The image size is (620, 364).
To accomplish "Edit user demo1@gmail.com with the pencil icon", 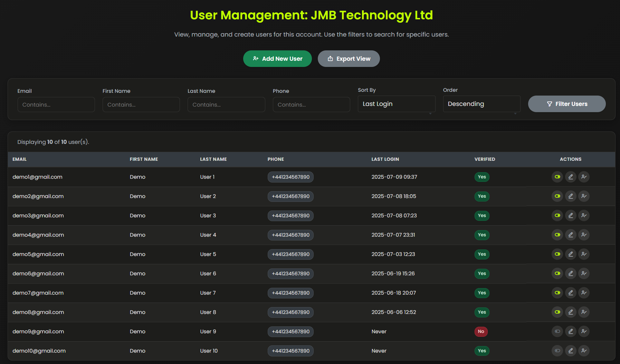I will (571, 177).
